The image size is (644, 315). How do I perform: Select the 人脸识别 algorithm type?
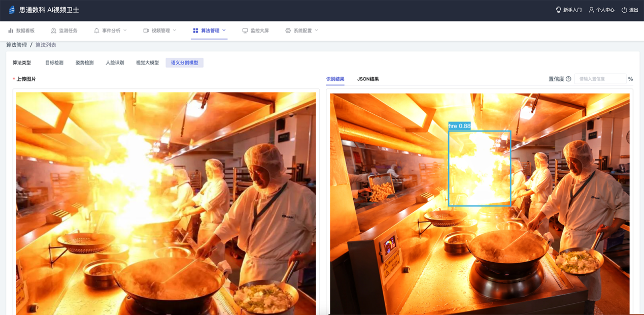[x=115, y=63]
